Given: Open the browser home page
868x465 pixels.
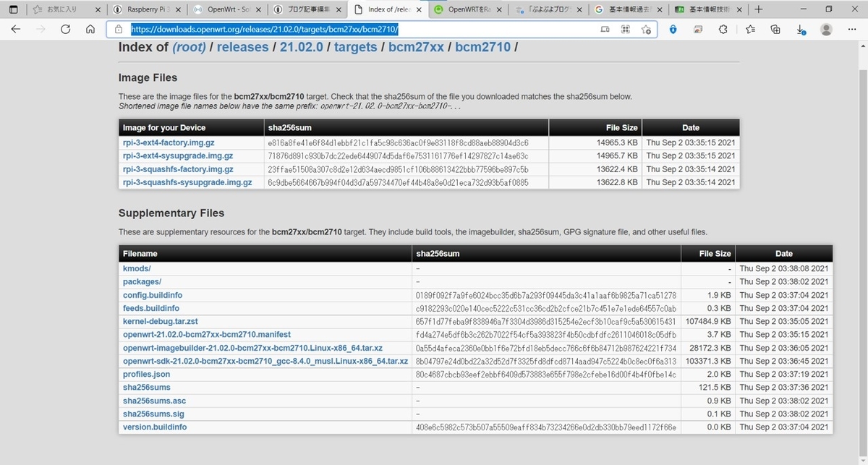Looking at the screenshot, I should pos(90,30).
